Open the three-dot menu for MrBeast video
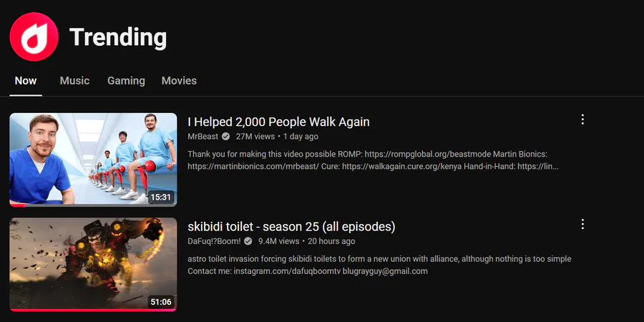This screenshot has width=644, height=322. pos(582,119)
